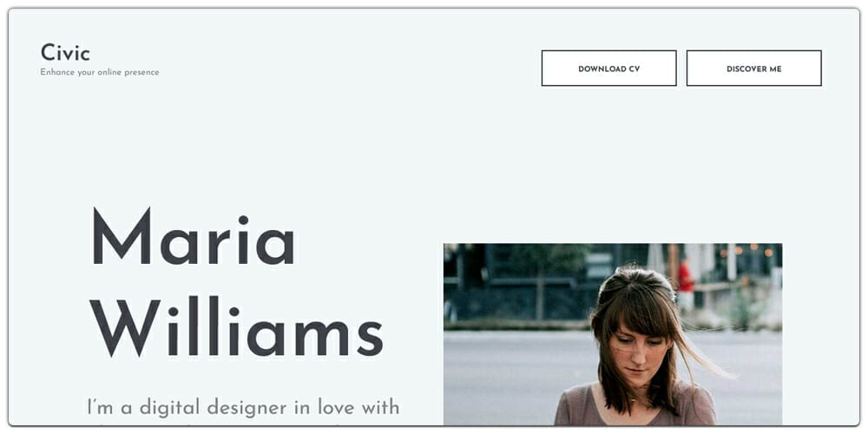Click the letter M in Maria heading
868x434 pixels.
point(122,236)
